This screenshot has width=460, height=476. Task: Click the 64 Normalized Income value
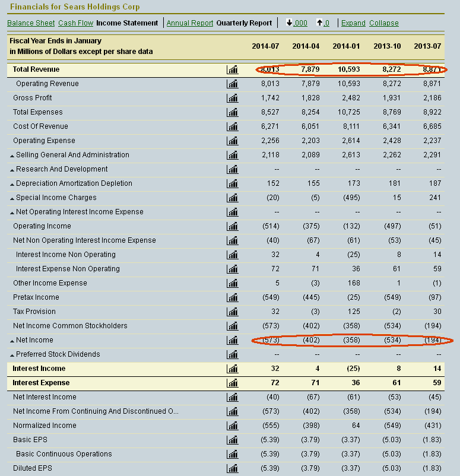pyautogui.click(x=356, y=426)
